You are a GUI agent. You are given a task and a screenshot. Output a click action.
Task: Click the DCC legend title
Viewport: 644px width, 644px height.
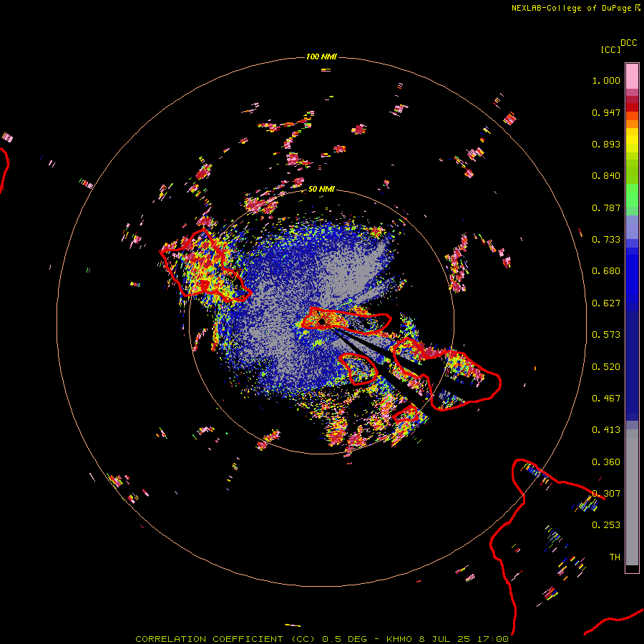628,43
